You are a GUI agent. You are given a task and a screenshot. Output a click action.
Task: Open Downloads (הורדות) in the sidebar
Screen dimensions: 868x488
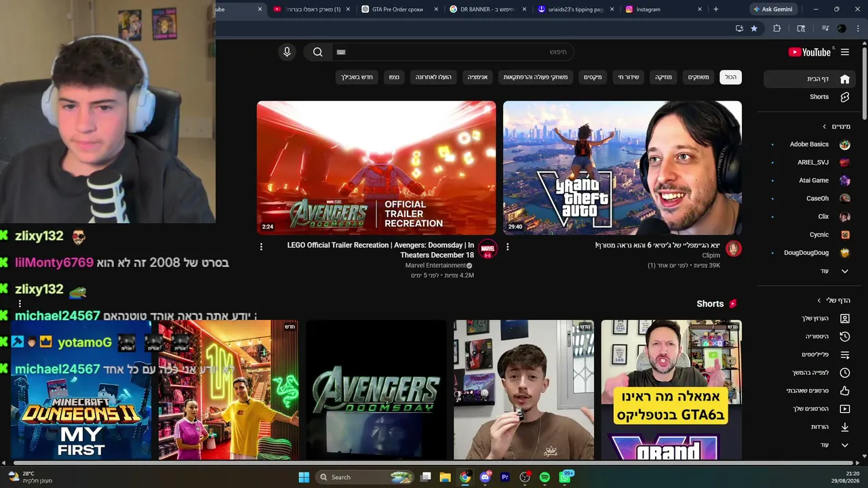click(808, 427)
